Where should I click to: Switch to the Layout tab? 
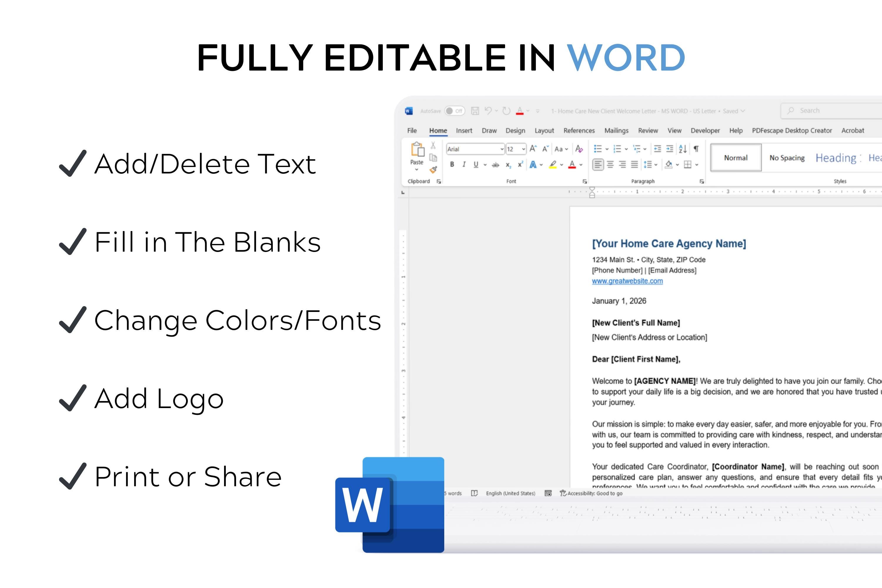pos(544,131)
